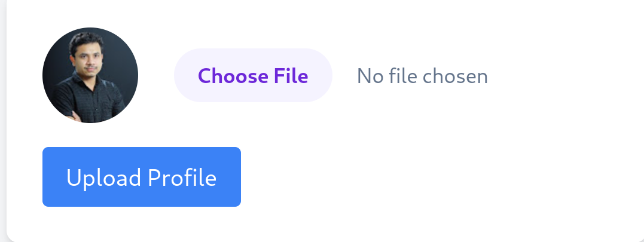This screenshot has height=242, width=644.
Task: Select the round avatar image
Action: 90,75
